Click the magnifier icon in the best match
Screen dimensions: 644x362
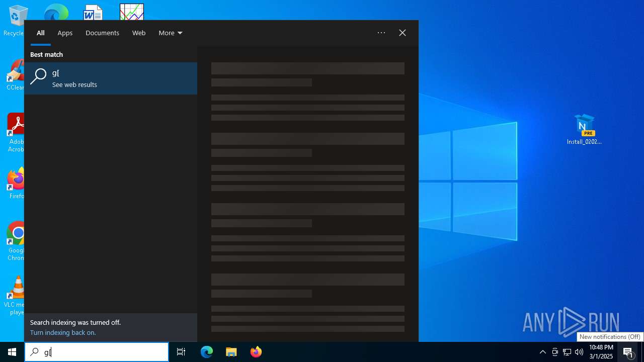(x=38, y=76)
